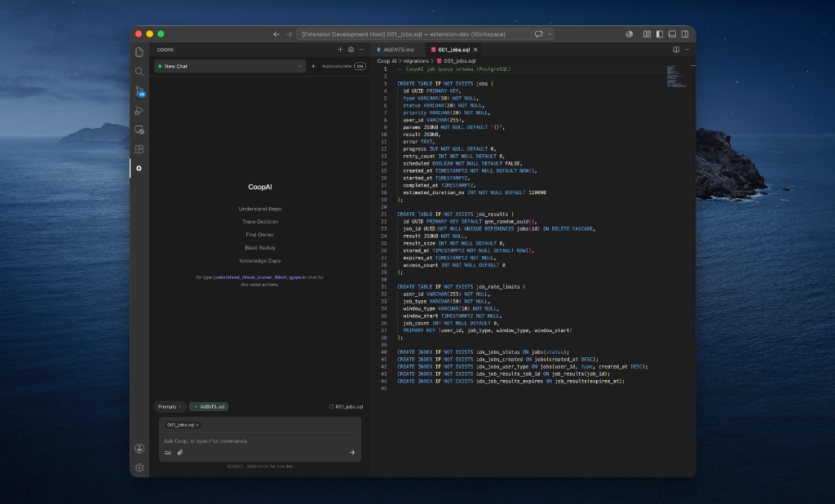835x504 pixels.
Task: Click the half-filled circle icon in title bar
Action: [629, 34]
